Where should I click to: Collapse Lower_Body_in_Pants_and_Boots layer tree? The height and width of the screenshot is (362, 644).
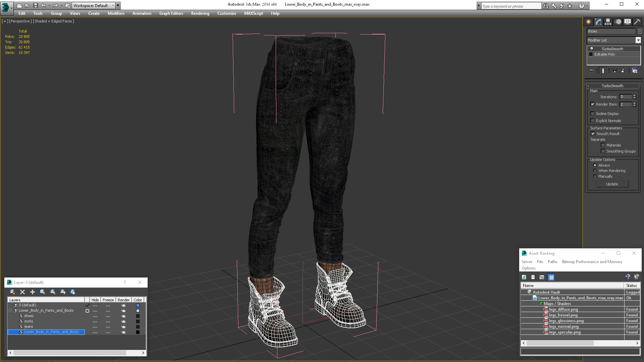click(10, 311)
